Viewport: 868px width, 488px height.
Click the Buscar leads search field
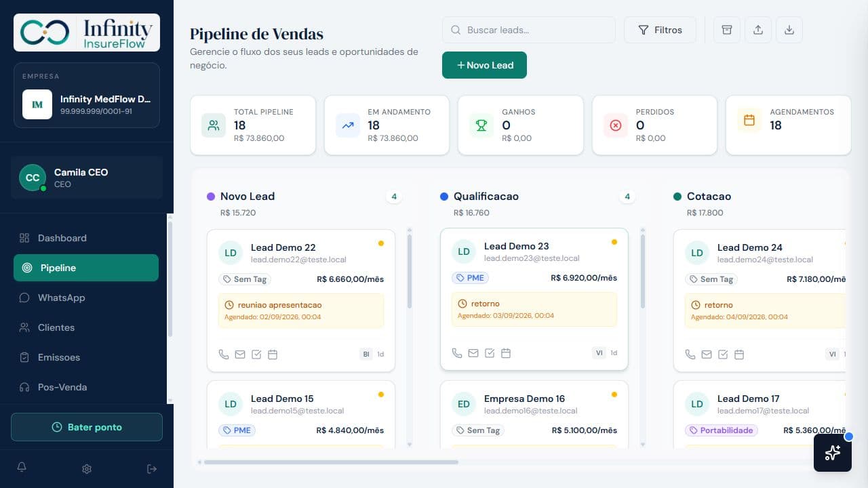click(529, 30)
